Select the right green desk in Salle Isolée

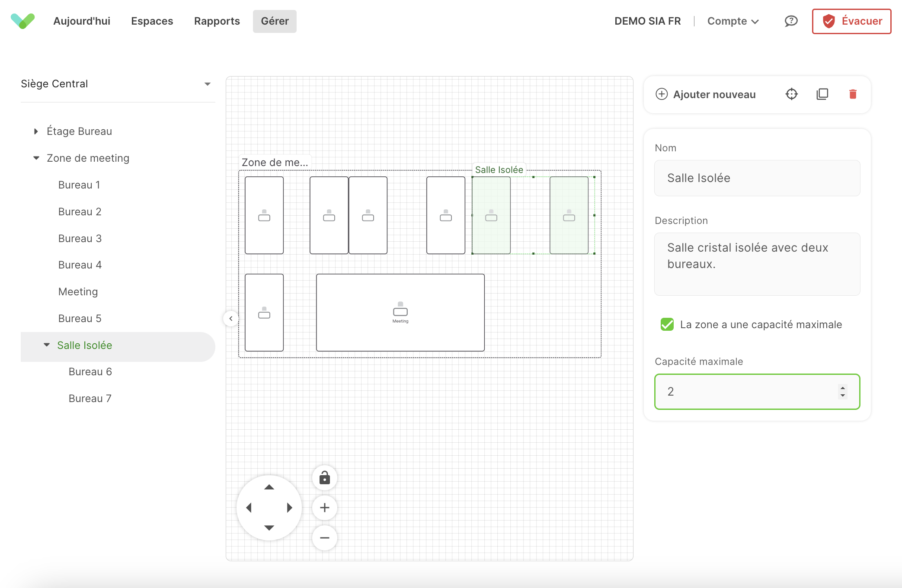click(x=569, y=215)
